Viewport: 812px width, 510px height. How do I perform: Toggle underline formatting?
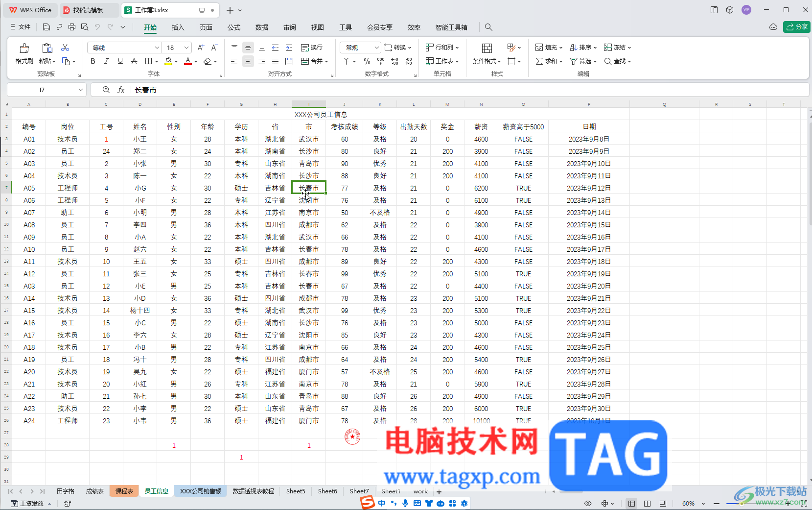tap(120, 61)
